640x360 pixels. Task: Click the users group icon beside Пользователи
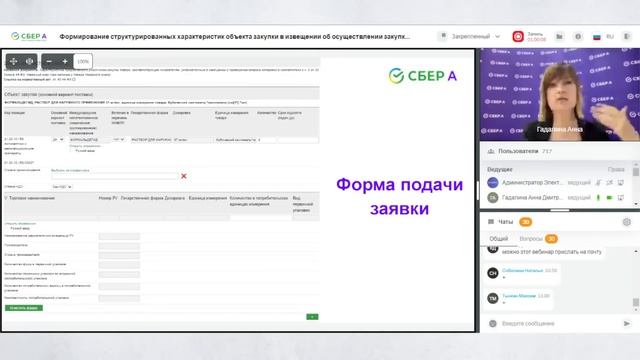coord(491,151)
